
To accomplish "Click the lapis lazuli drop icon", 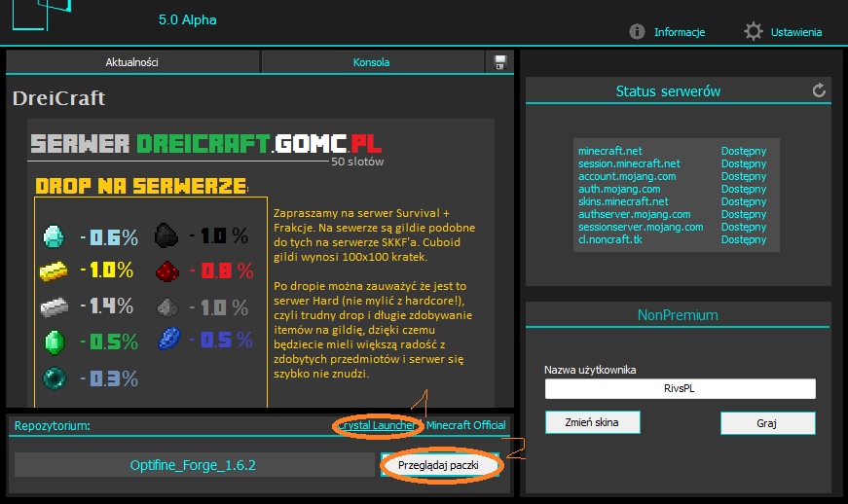I will 168,340.
